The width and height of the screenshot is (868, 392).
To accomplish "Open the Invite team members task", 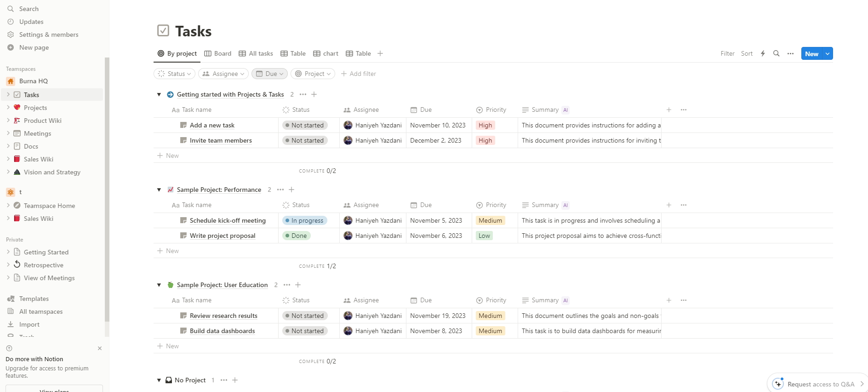I will click(221, 140).
